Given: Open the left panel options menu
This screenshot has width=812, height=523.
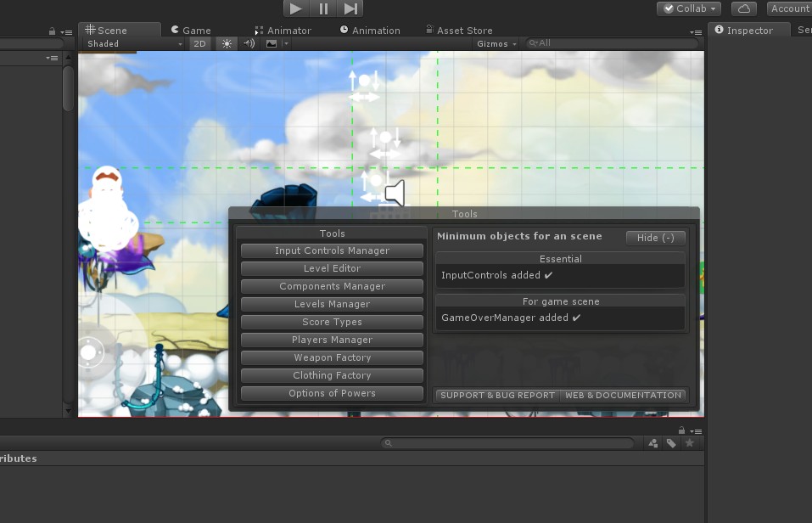Looking at the screenshot, I should coord(66,32).
